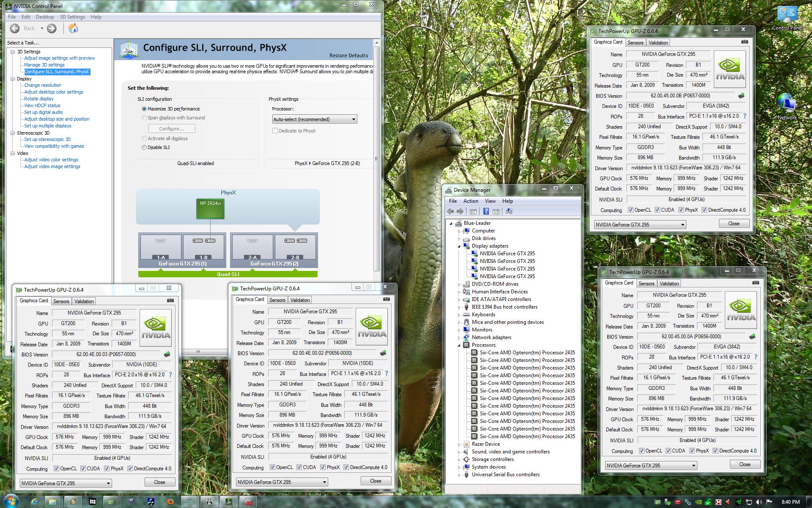Click the Device Manager scan for hardware changes icon
Viewport: 812px width, 508px height.
(x=509, y=211)
